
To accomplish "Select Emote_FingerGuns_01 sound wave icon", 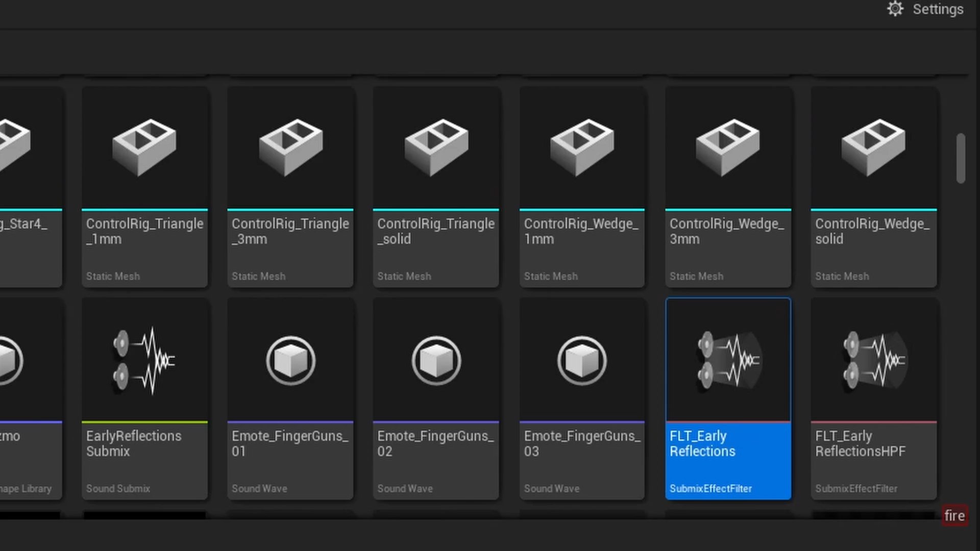I will 290,361.
